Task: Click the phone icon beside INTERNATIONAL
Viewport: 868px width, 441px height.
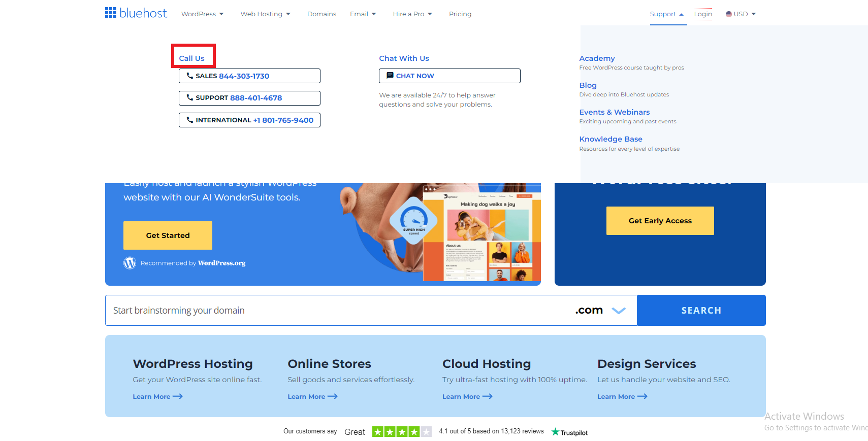Action: click(190, 120)
